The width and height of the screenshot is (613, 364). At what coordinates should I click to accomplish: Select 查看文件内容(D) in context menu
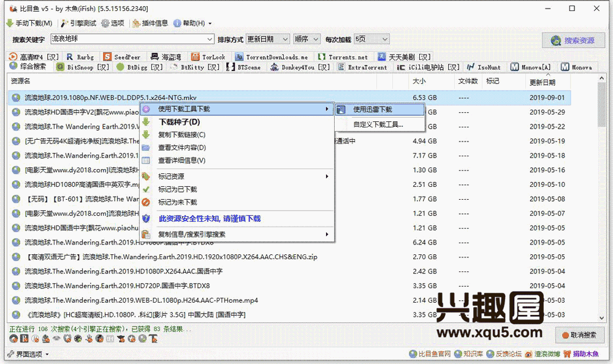(x=237, y=148)
